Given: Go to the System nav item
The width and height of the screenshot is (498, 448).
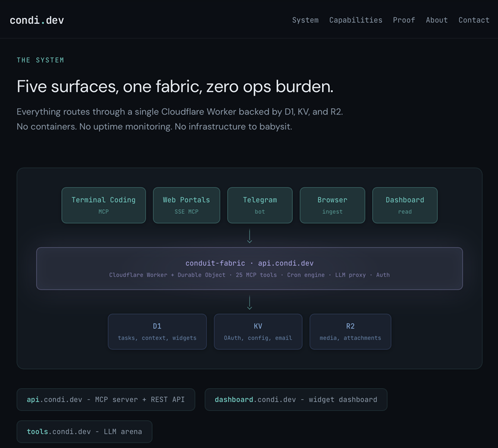Looking at the screenshot, I should [305, 20].
